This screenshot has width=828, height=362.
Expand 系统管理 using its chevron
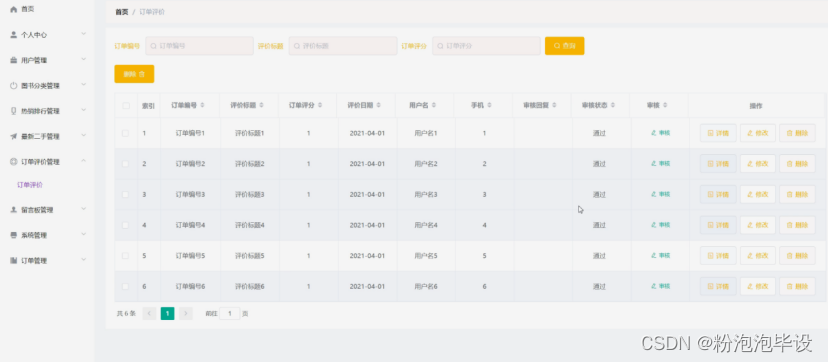[83, 234]
